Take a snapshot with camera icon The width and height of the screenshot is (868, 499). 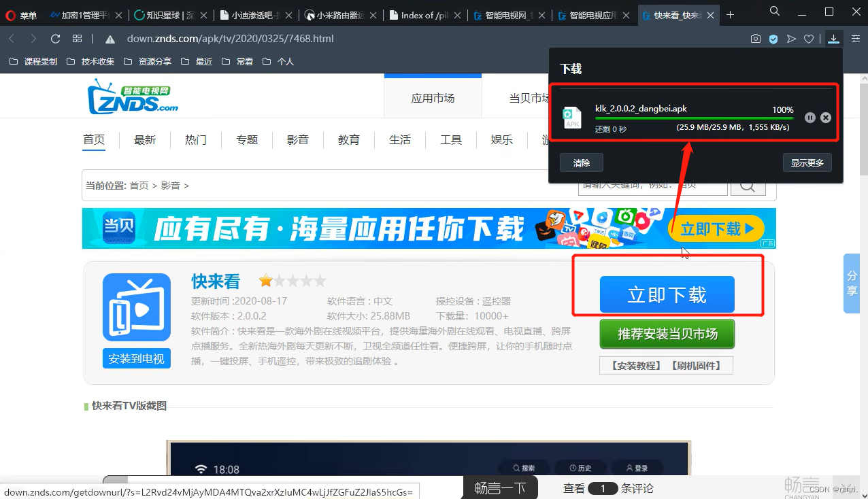(756, 39)
